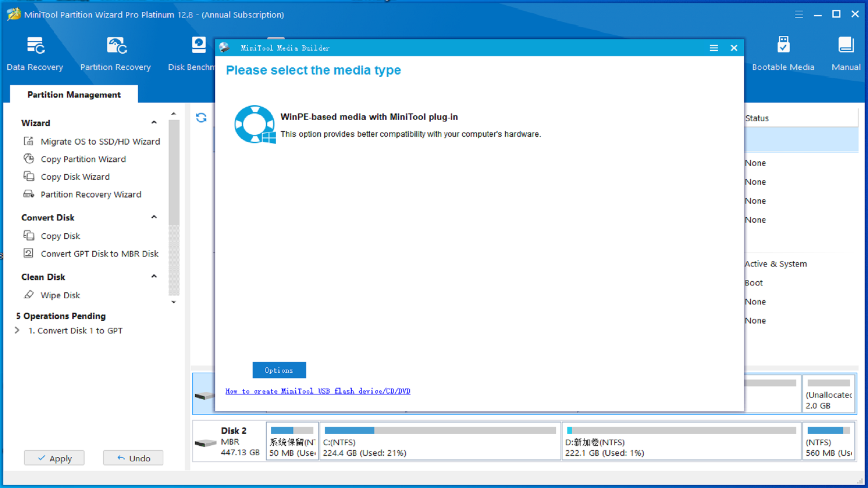Image resolution: width=868 pixels, height=488 pixels.
Task: Choose Convert GPT Disk to MBR Disk
Action: click(99, 253)
